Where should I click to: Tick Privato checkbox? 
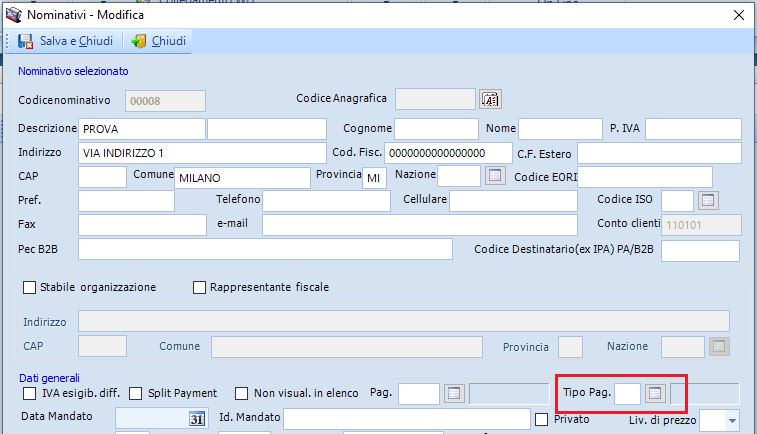(x=542, y=420)
